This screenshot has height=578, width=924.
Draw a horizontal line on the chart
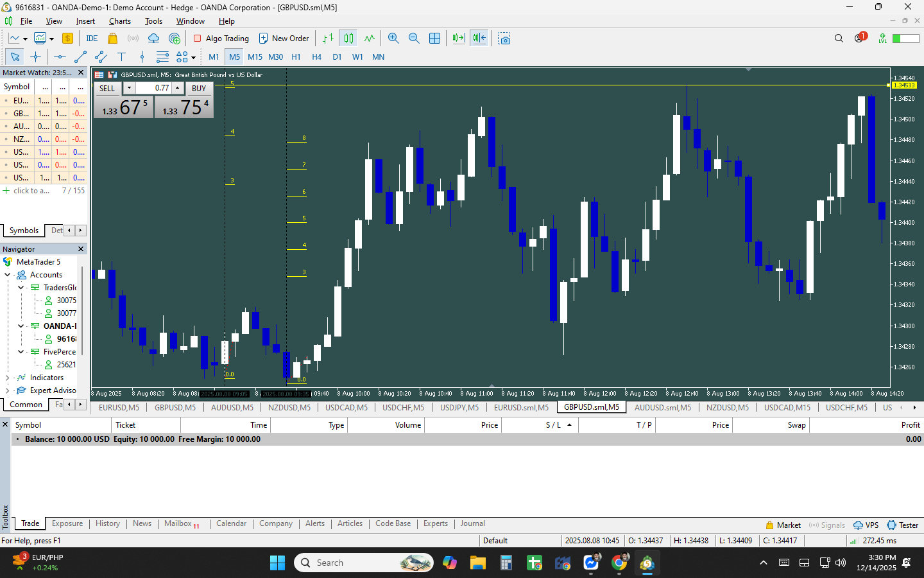click(60, 57)
